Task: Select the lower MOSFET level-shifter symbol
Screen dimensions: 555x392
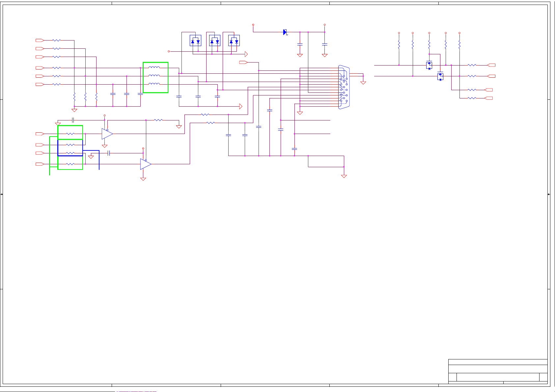Action: (x=440, y=76)
